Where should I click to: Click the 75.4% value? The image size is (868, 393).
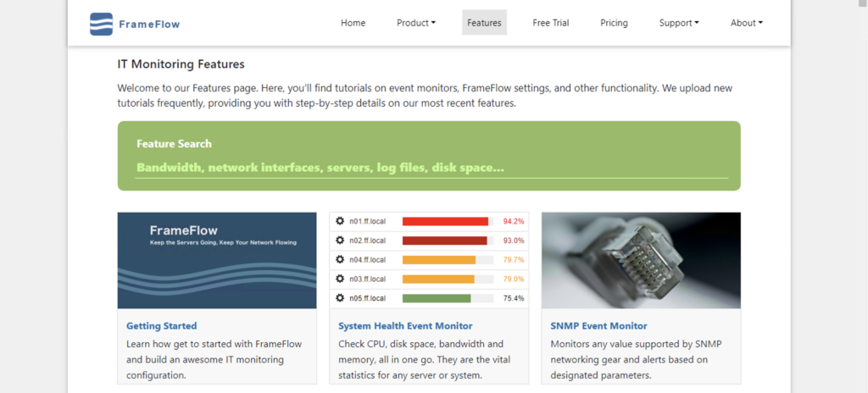pyautogui.click(x=513, y=298)
